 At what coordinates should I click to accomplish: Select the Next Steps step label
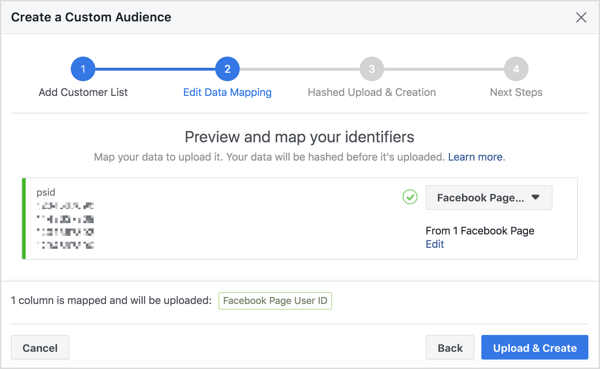pos(516,92)
